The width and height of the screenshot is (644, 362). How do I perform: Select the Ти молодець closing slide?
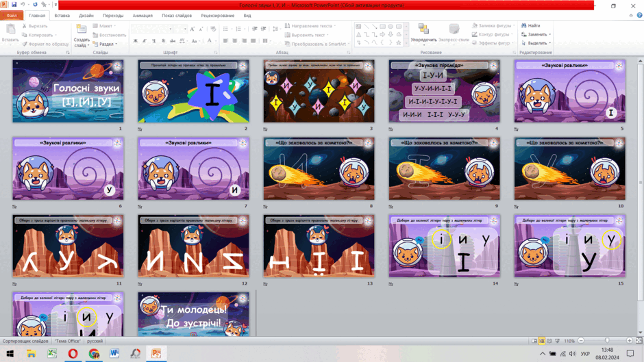tap(193, 314)
